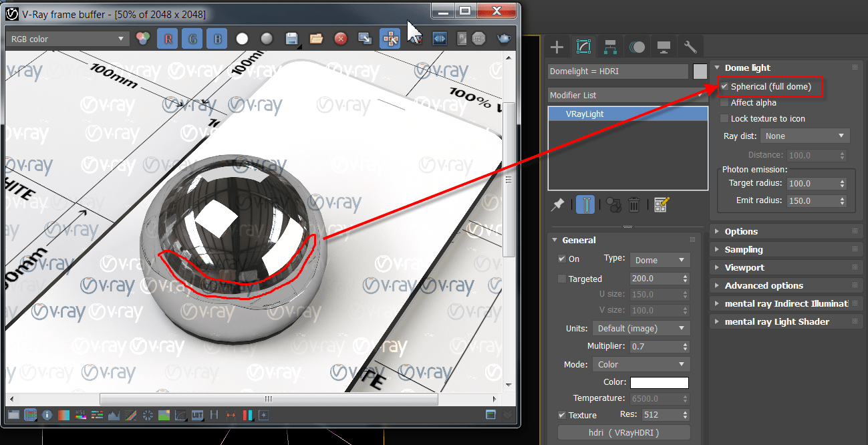This screenshot has height=445, width=868.
Task: Open the Hierarchy panel tab
Action: coord(610,47)
